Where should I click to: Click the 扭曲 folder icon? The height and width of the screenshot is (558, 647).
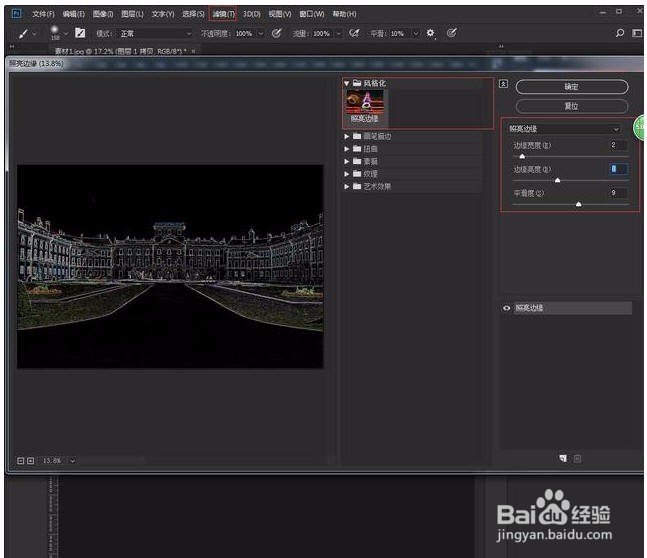[357, 149]
